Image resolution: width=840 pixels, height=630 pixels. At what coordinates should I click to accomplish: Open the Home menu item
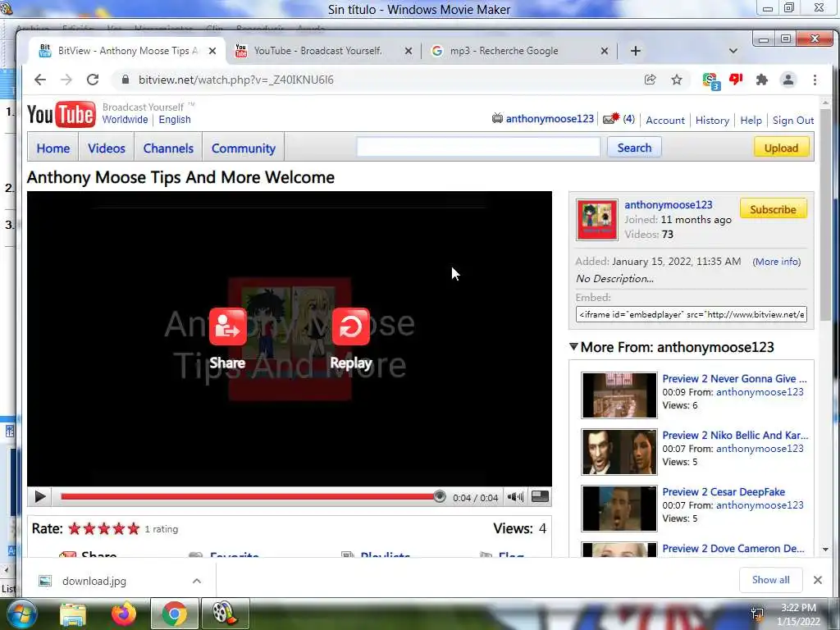pos(53,148)
